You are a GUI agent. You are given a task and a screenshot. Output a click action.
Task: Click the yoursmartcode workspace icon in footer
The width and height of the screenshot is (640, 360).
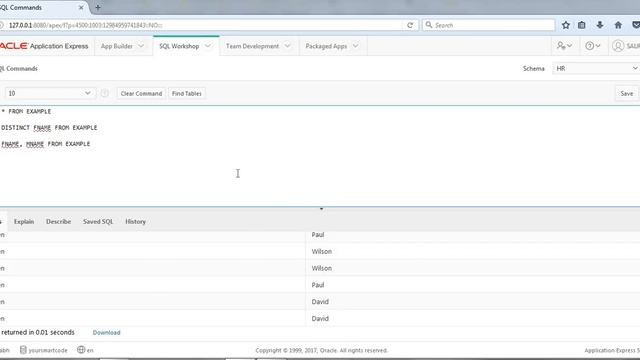(23, 350)
